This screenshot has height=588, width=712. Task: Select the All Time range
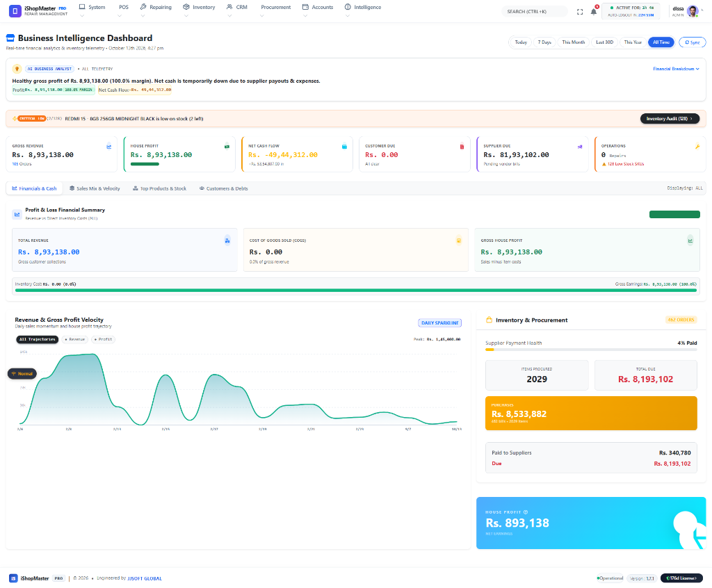(x=661, y=42)
